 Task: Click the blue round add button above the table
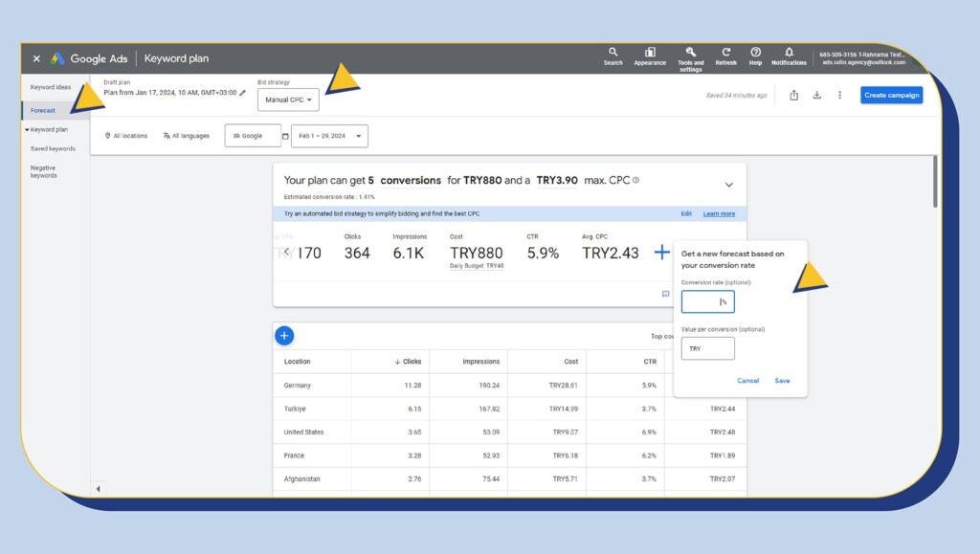[284, 336]
